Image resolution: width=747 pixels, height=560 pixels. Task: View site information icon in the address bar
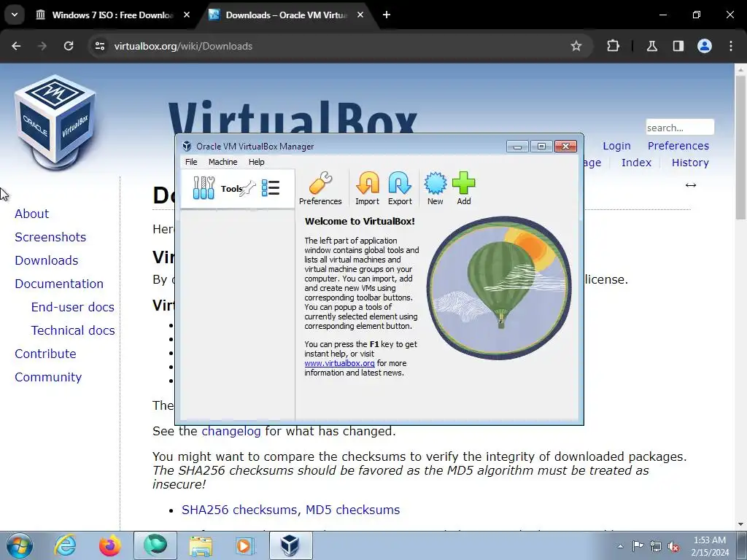click(x=99, y=46)
